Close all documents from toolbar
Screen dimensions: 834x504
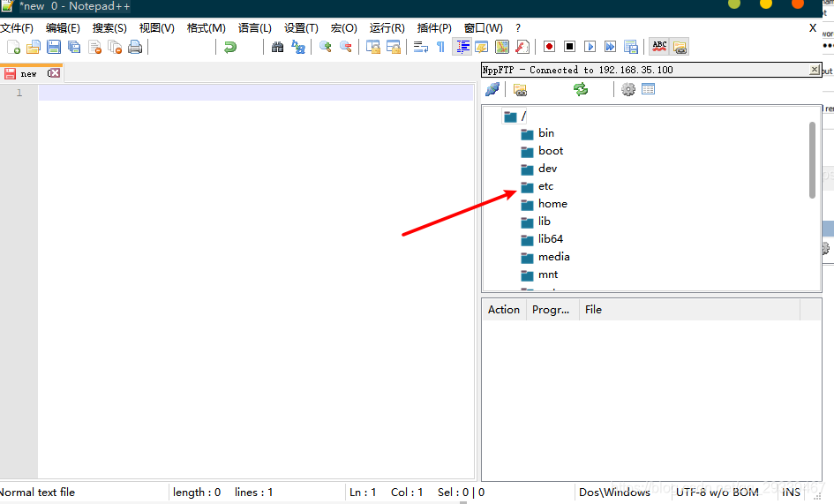(115, 47)
